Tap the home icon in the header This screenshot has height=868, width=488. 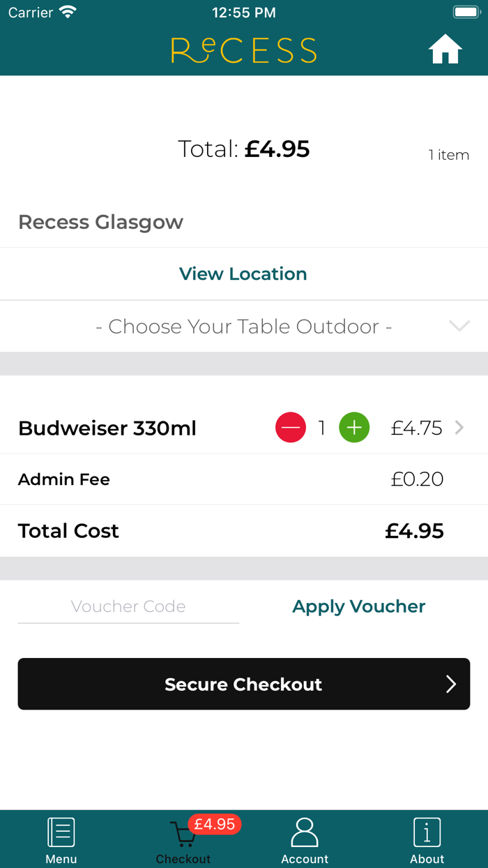(x=445, y=50)
